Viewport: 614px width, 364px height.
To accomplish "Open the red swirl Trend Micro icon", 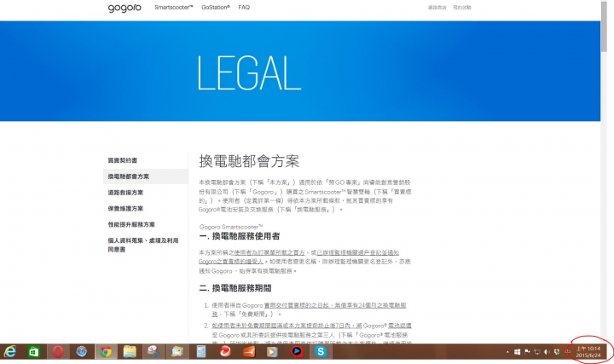I will tap(225, 351).
